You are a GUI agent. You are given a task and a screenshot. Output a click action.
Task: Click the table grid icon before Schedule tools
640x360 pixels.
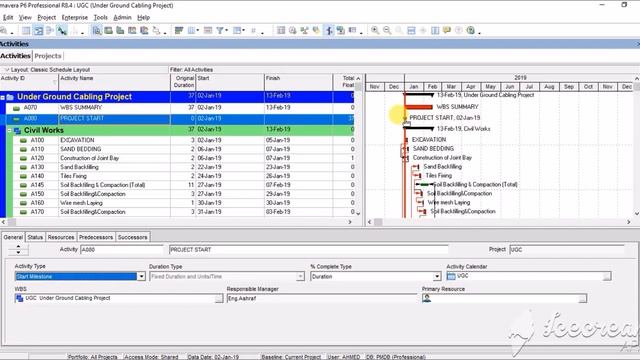281,31
